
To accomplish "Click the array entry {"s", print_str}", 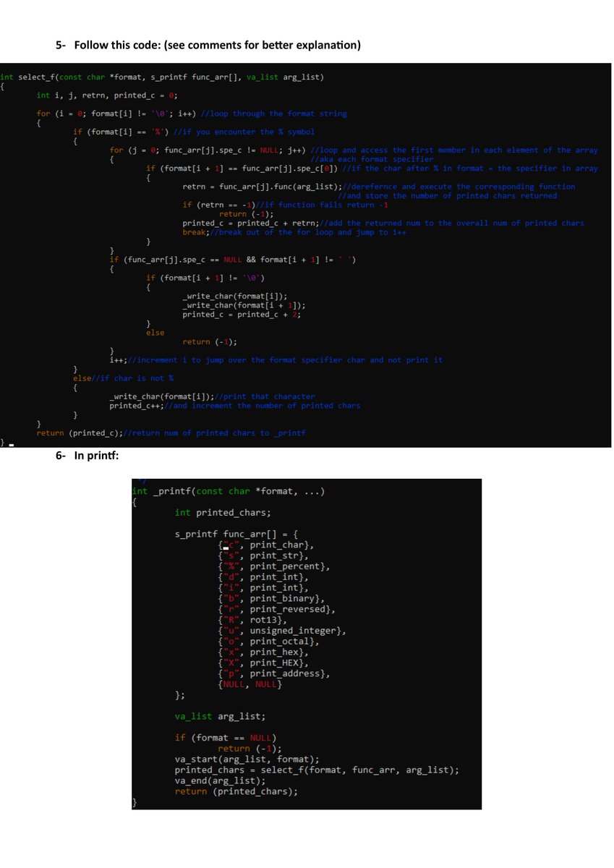I will pos(263,556).
